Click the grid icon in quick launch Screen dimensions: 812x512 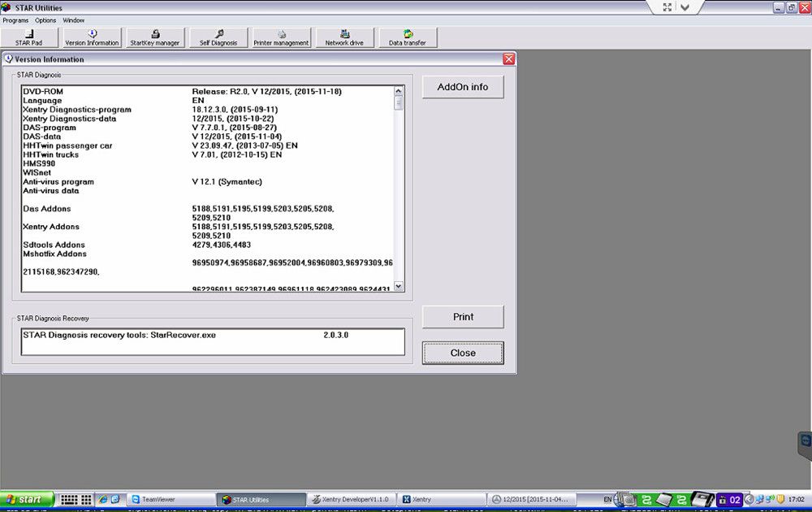click(87, 500)
